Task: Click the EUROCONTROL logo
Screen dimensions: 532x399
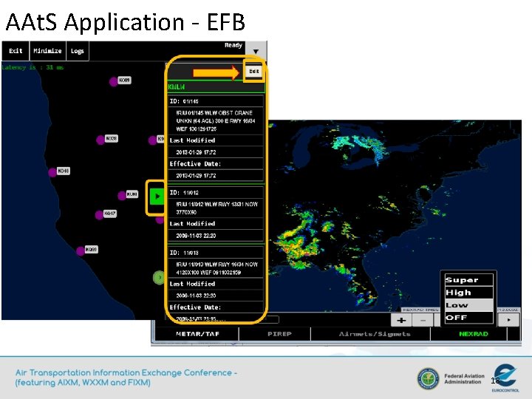Action: [505, 378]
